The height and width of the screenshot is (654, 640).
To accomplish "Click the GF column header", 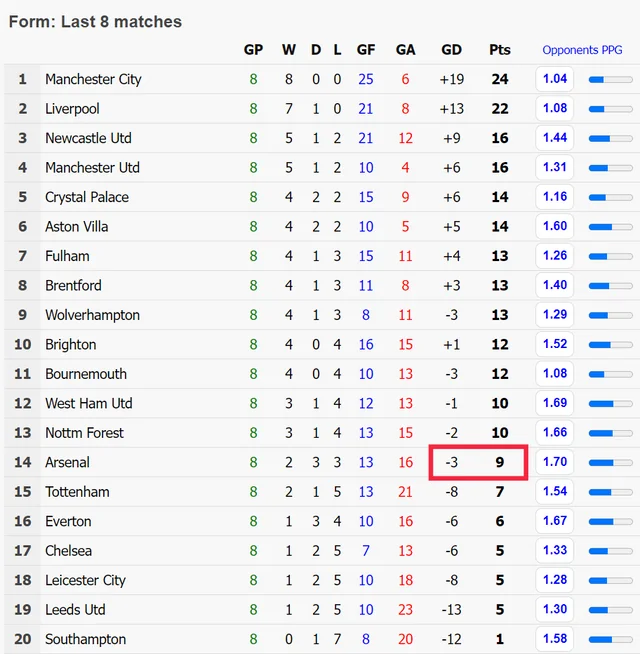I will click(x=365, y=50).
